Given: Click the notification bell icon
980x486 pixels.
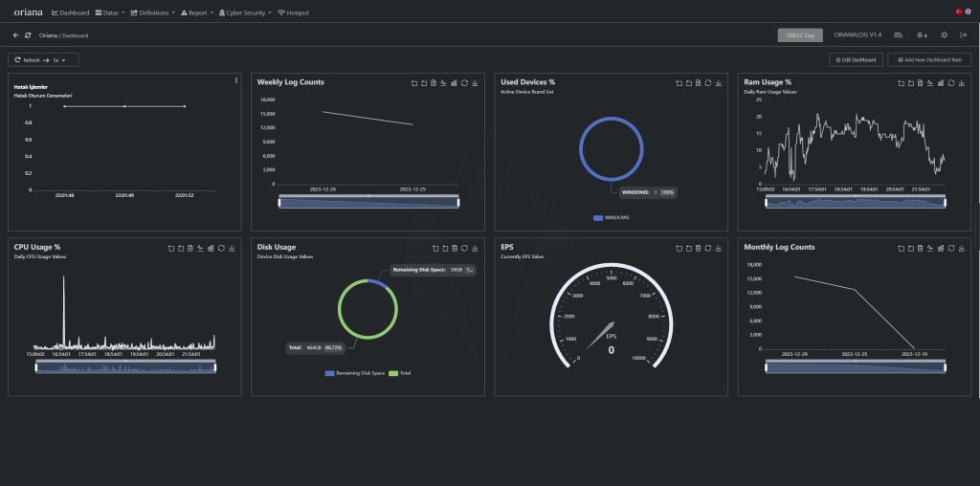Looking at the screenshot, I should pyautogui.click(x=920, y=34).
